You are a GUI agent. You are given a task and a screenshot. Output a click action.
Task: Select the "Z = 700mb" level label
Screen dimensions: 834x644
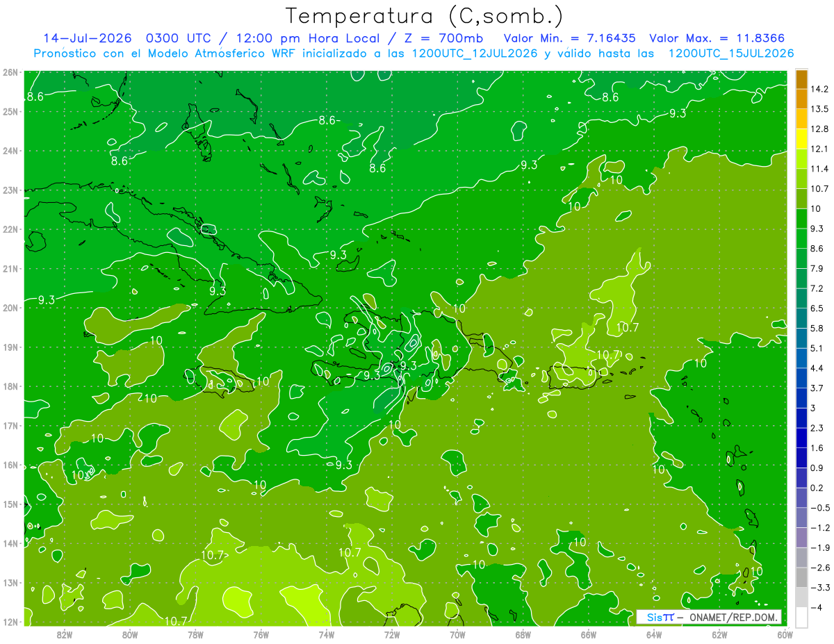point(445,38)
